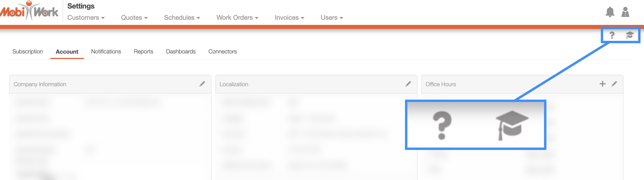The image size is (644, 180).
Task: Open the small graduation cap training icon
Action: tap(630, 35)
